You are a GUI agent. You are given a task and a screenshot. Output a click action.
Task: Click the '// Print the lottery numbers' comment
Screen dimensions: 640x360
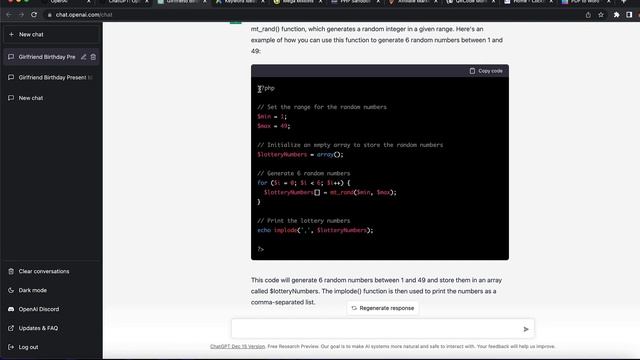304,221
